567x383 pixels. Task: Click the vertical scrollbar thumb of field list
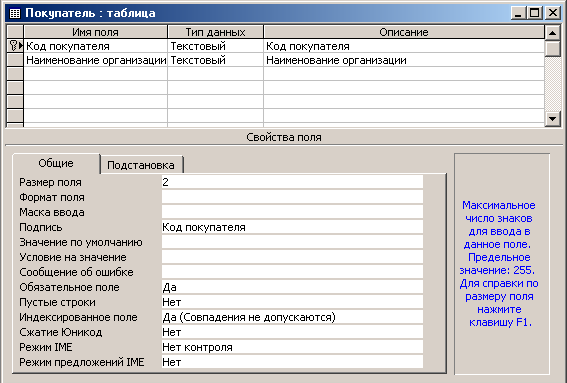coord(553,48)
